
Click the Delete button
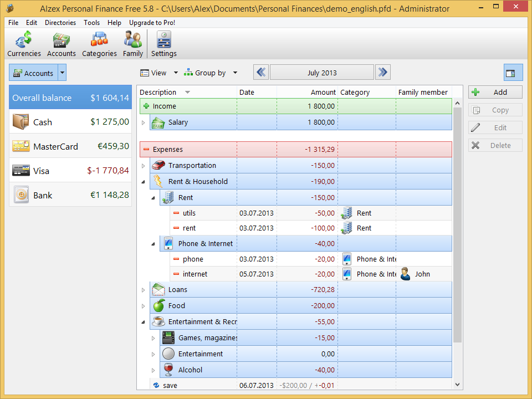pyautogui.click(x=495, y=145)
